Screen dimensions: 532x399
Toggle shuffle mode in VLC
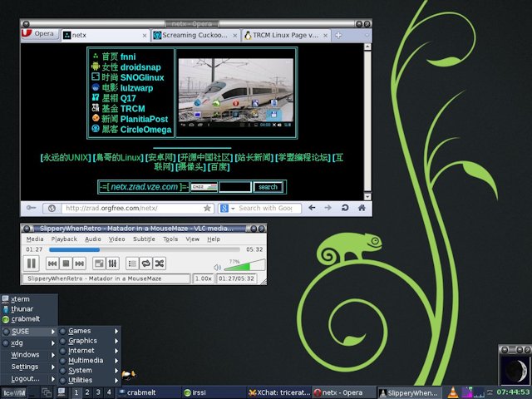(x=160, y=264)
